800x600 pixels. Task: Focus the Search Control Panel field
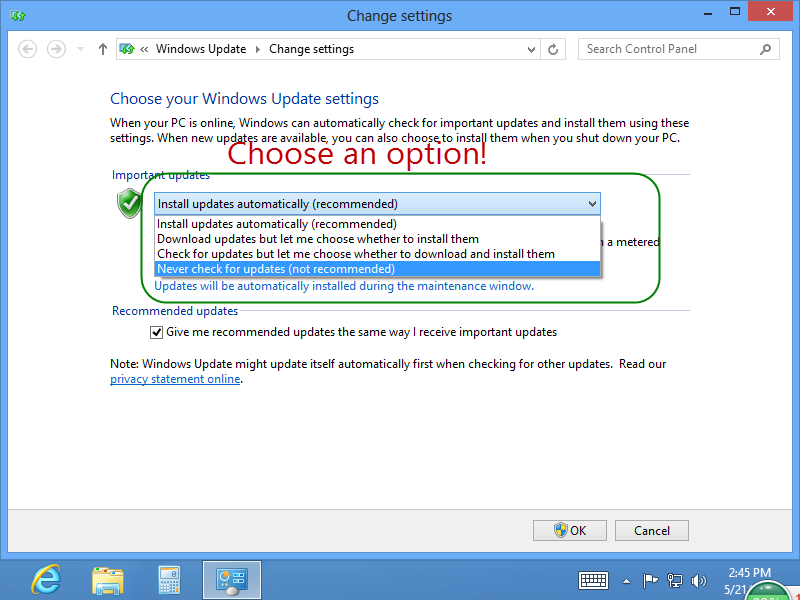(x=679, y=49)
